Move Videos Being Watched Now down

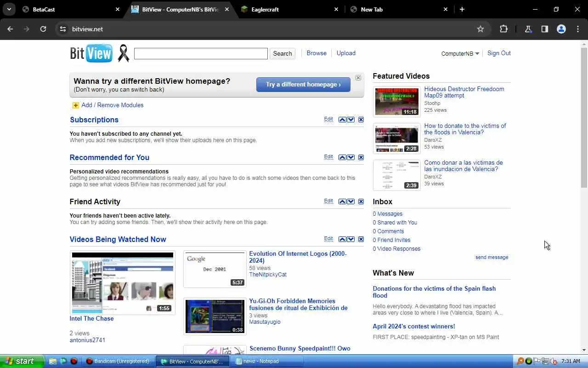coord(351,239)
